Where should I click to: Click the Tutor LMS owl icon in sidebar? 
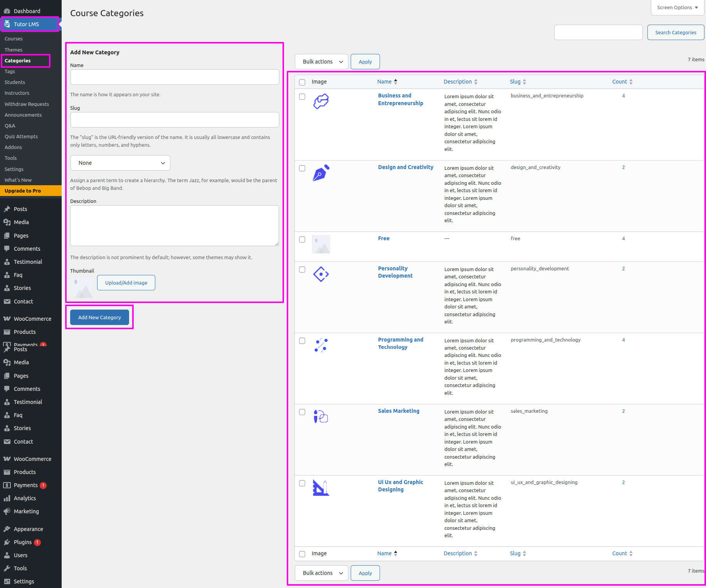coord(7,24)
